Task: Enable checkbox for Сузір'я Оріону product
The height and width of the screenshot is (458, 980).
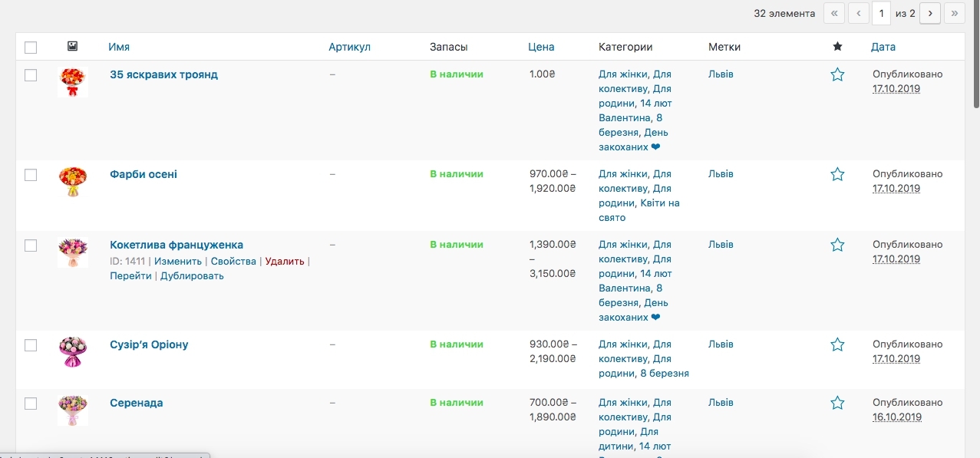Action: 31,345
